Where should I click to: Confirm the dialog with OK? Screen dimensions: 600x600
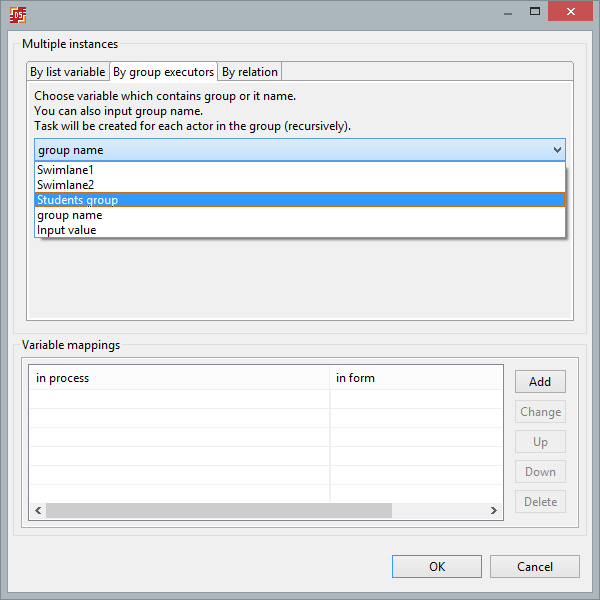[437, 567]
